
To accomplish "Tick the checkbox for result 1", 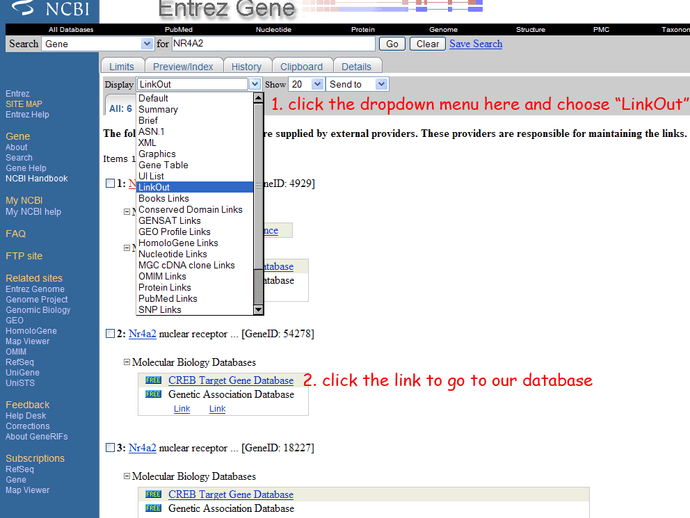I will (x=110, y=183).
